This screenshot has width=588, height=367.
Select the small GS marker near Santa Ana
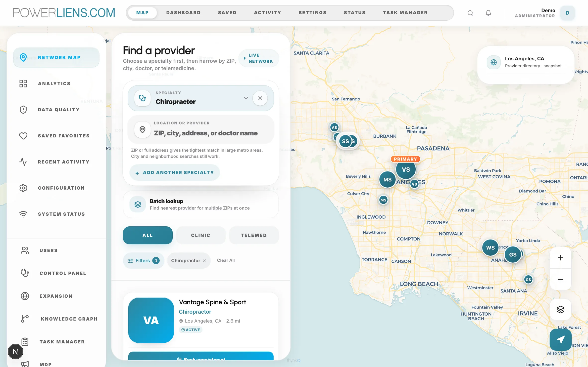click(528, 280)
